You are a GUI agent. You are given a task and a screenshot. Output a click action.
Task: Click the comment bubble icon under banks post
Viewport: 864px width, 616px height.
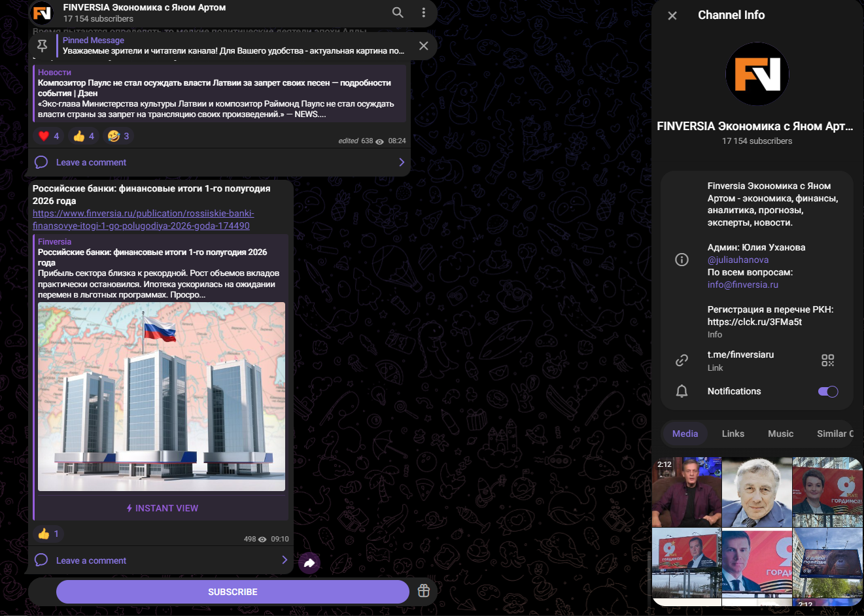point(41,560)
